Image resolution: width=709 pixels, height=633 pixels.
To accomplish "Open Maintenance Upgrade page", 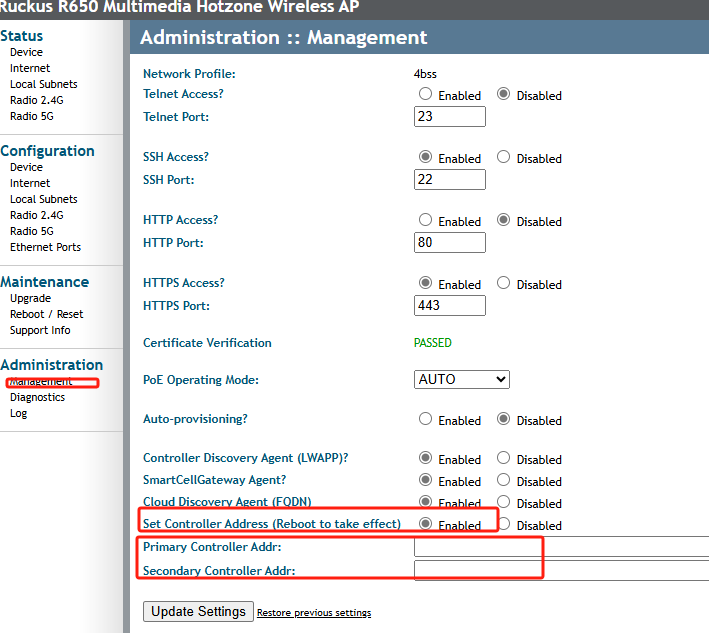I will click(x=30, y=298).
